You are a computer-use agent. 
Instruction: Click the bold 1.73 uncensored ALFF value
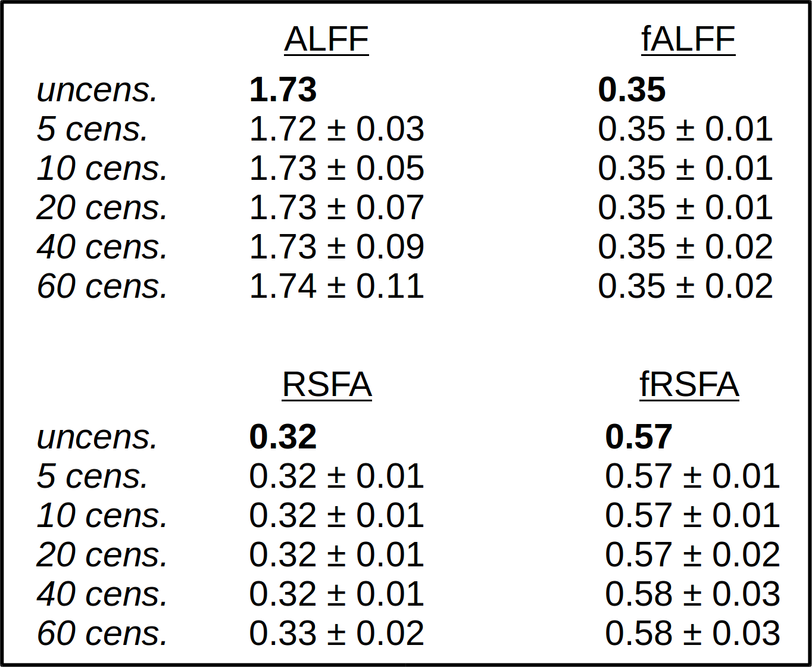[x=283, y=90]
